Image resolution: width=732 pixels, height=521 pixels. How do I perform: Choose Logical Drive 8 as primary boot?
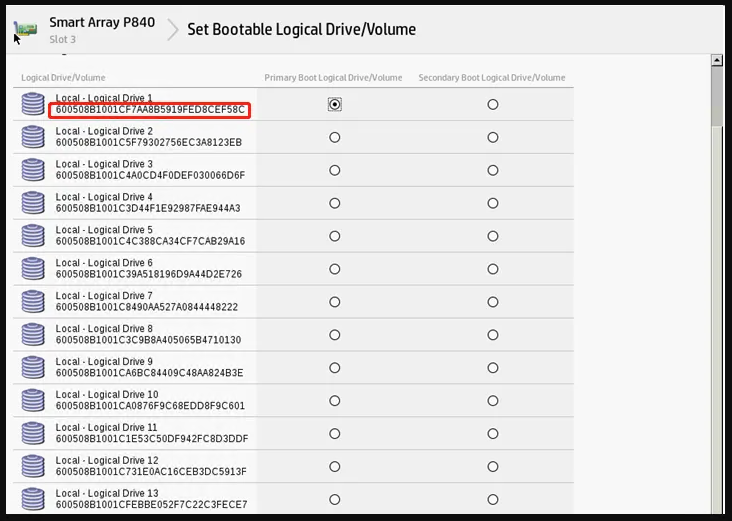[335, 335]
